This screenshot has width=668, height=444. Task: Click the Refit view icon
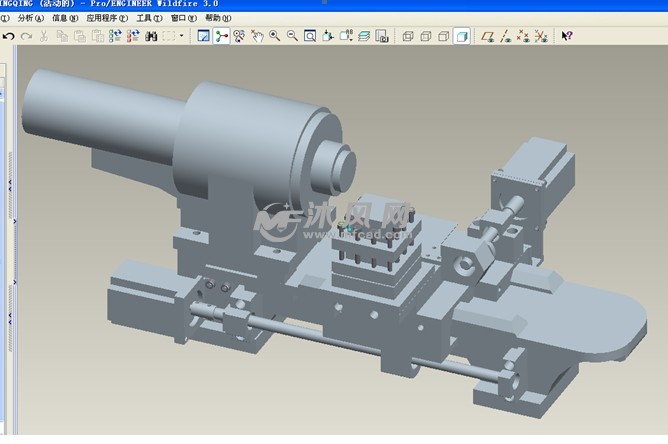[x=310, y=36]
